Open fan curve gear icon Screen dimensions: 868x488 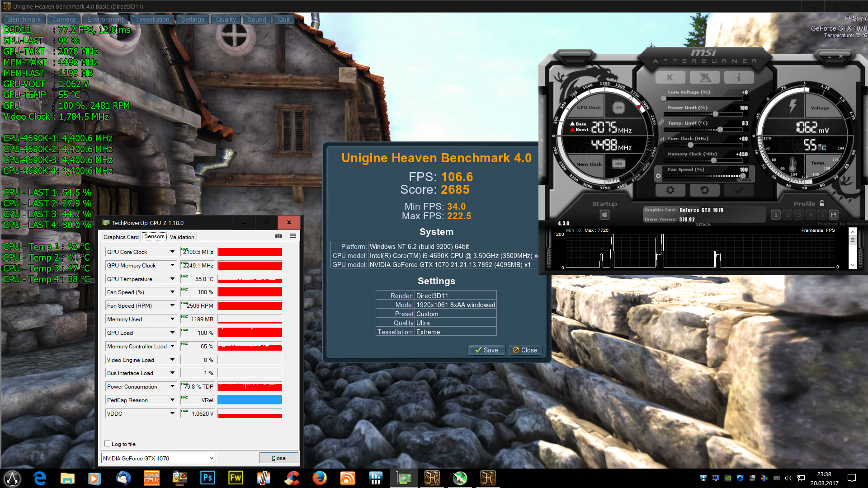pyautogui.click(x=658, y=176)
